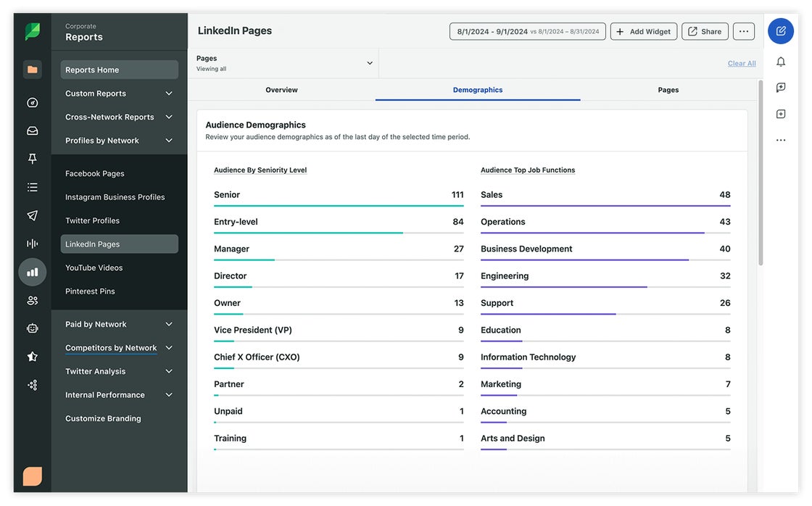The height and width of the screenshot is (506, 812).
Task: Open the Smart Inbox icon
Action: click(x=32, y=130)
